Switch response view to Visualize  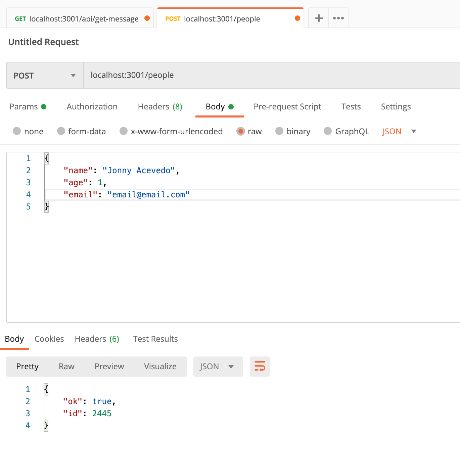pos(160,366)
